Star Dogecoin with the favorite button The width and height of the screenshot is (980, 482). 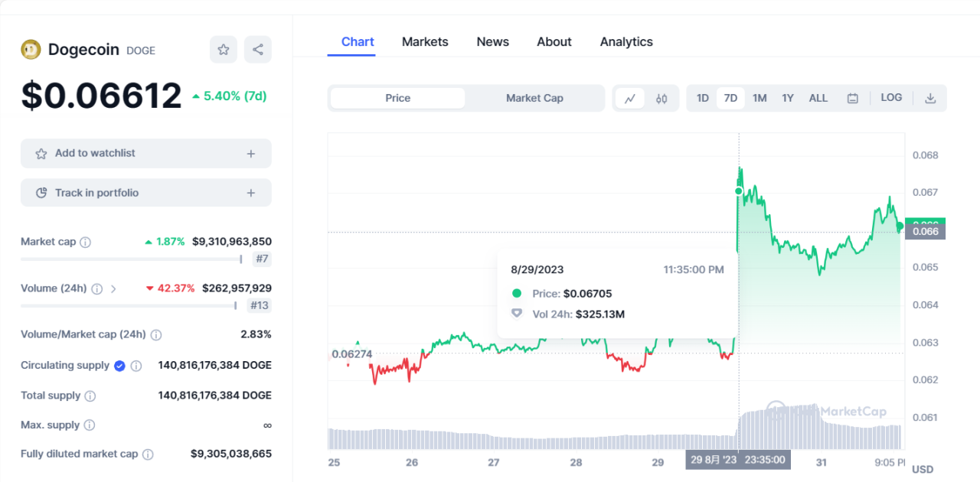pyautogui.click(x=224, y=50)
